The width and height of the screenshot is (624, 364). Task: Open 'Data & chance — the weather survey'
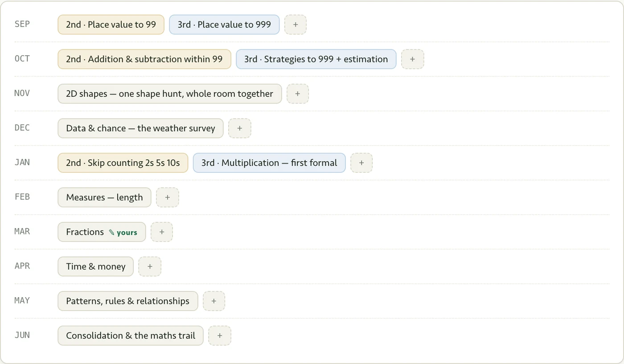tap(140, 128)
